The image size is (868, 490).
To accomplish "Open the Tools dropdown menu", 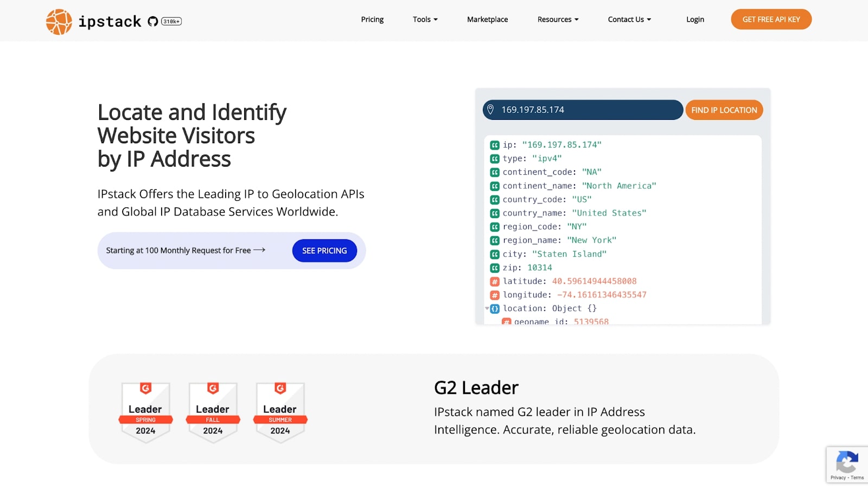I will [x=425, y=20].
